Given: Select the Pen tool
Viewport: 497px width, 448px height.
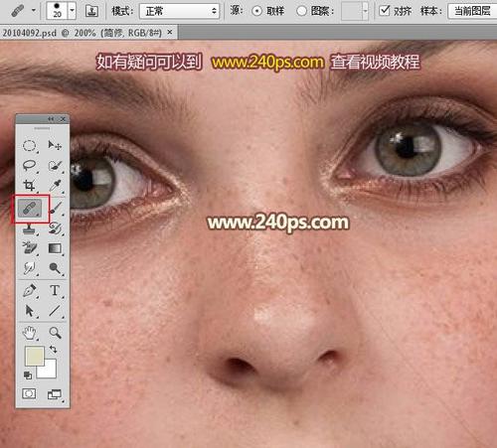Looking at the screenshot, I should click(x=29, y=291).
